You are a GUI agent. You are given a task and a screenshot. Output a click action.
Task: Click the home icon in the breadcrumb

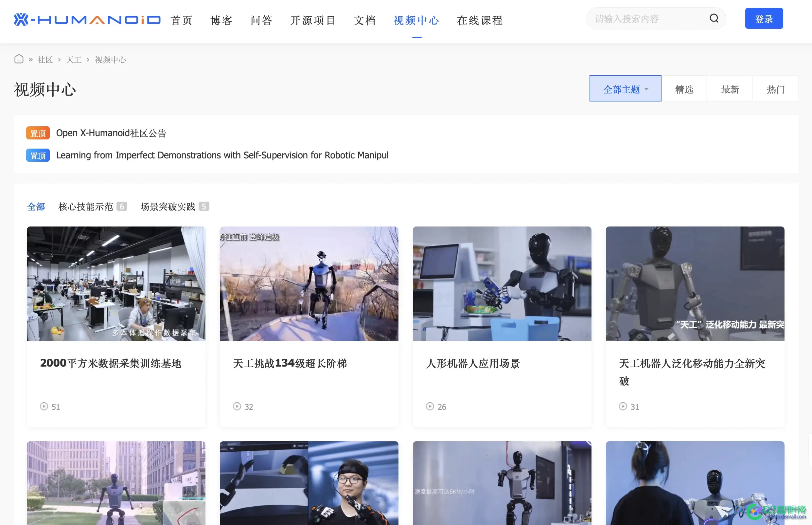pyautogui.click(x=19, y=59)
